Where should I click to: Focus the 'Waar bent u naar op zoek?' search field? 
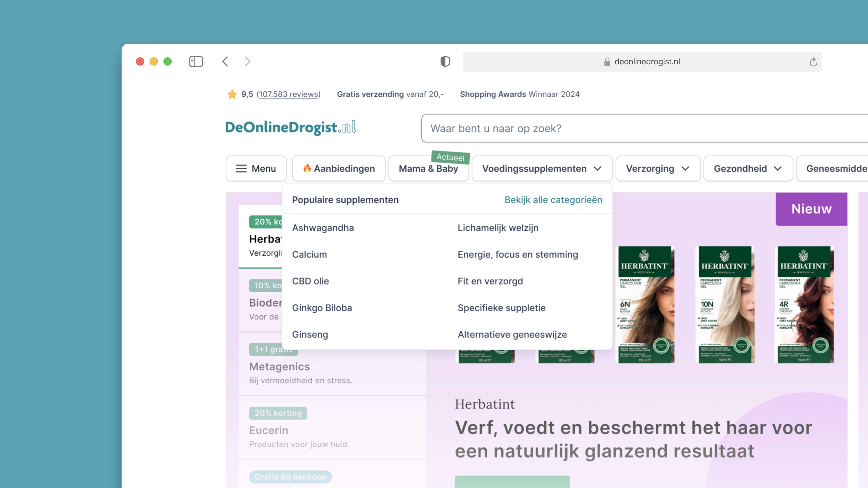[645, 128]
